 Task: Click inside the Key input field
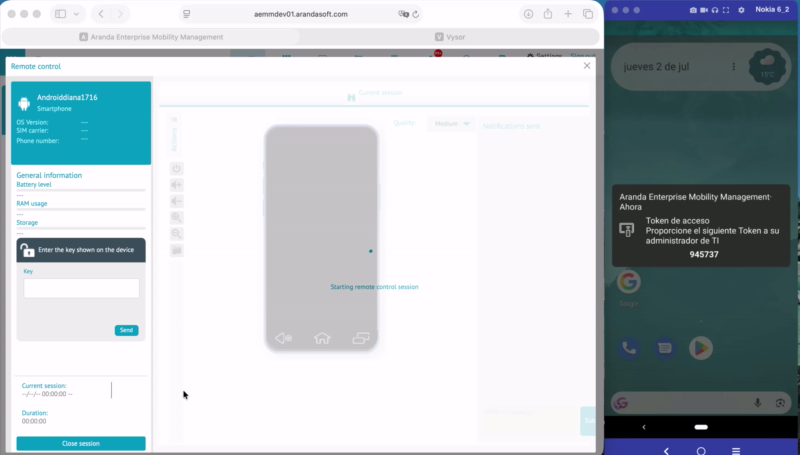[x=81, y=288]
